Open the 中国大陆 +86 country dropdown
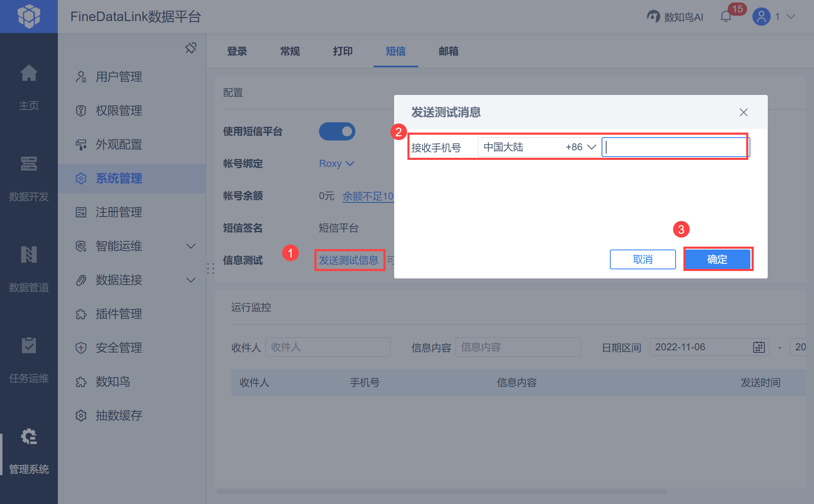Screen dimensions: 814x504 pos(539,147)
